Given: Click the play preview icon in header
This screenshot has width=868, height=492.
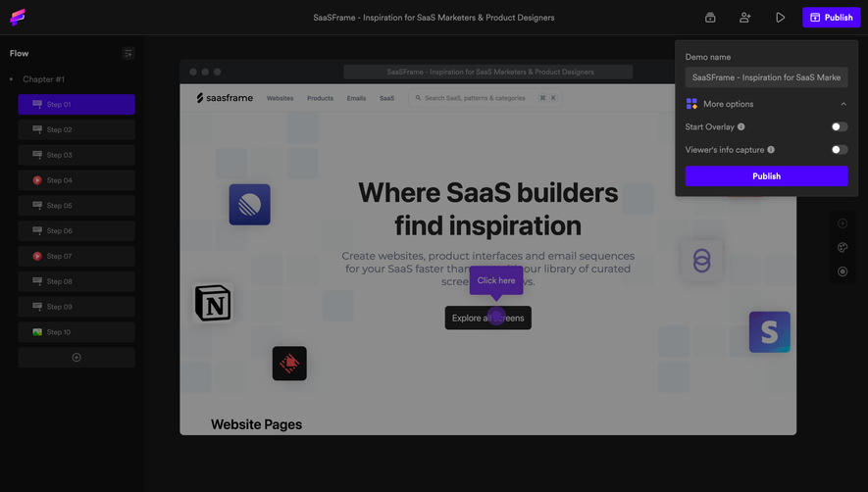Looking at the screenshot, I should (780, 18).
